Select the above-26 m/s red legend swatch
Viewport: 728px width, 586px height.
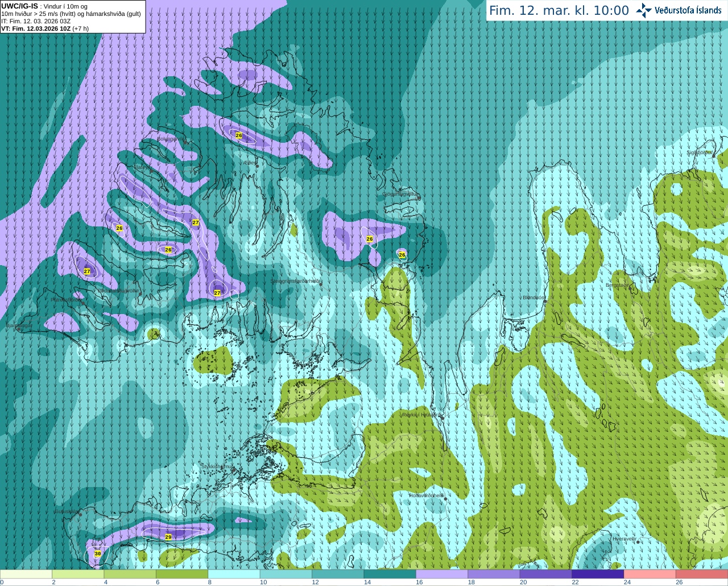pyautogui.click(x=702, y=574)
